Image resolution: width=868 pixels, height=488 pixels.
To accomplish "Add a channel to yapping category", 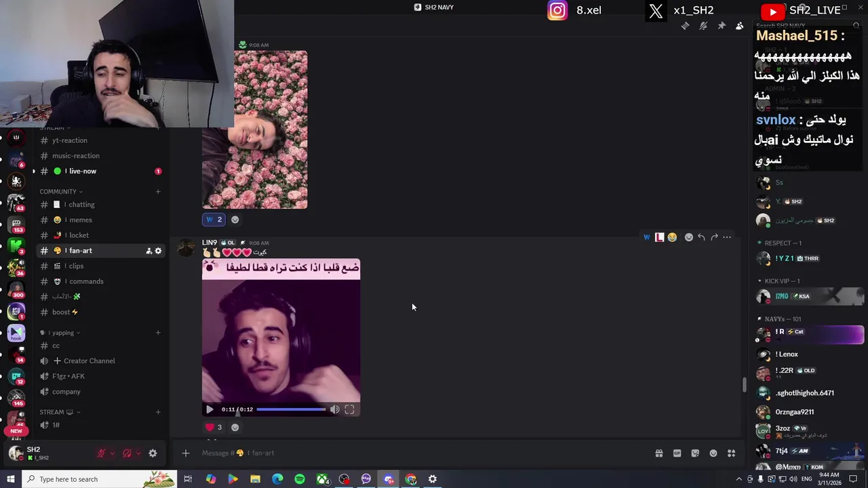I will 158,333.
